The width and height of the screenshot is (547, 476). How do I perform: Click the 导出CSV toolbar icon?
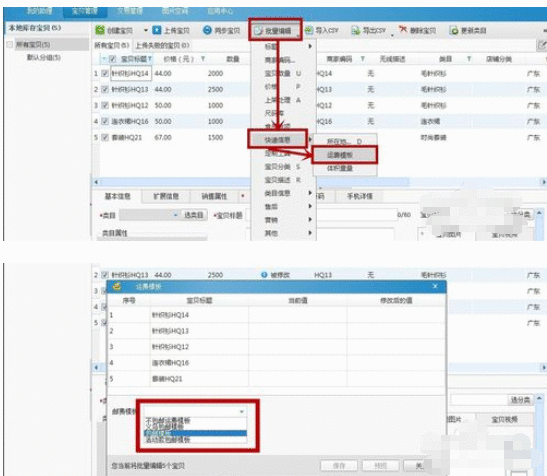click(355, 30)
